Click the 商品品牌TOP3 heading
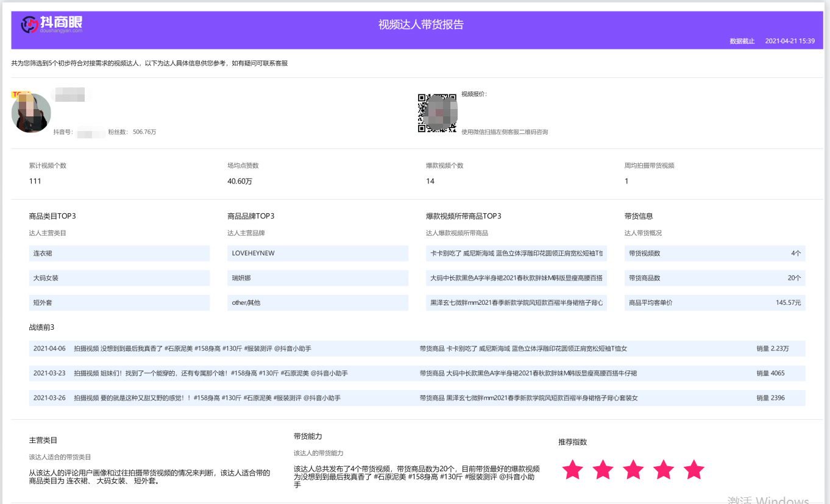 point(251,216)
